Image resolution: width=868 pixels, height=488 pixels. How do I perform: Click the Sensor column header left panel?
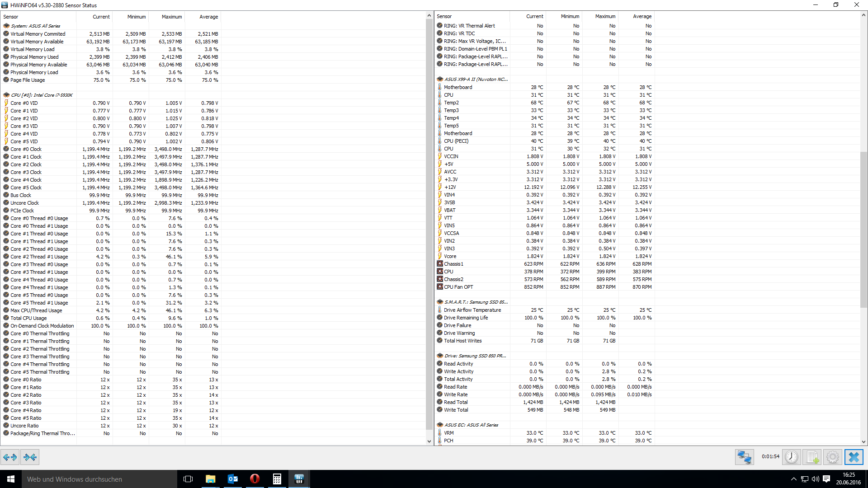11,17
